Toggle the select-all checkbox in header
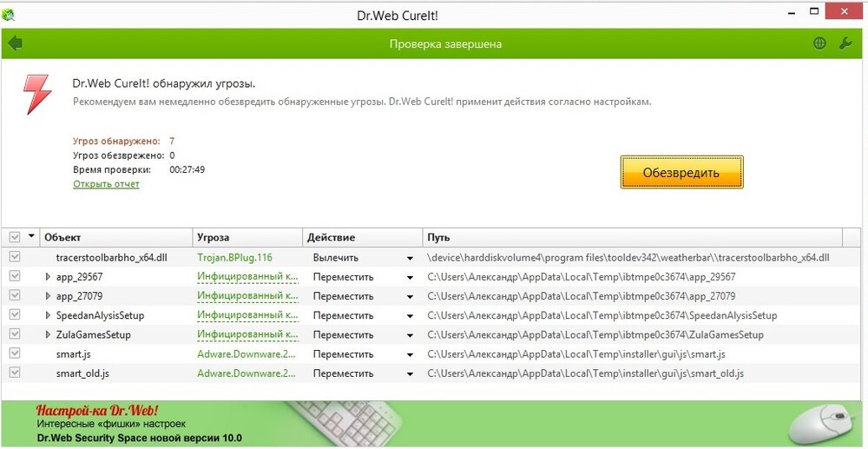The height and width of the screenshot is (449, 868). (15, 237)
